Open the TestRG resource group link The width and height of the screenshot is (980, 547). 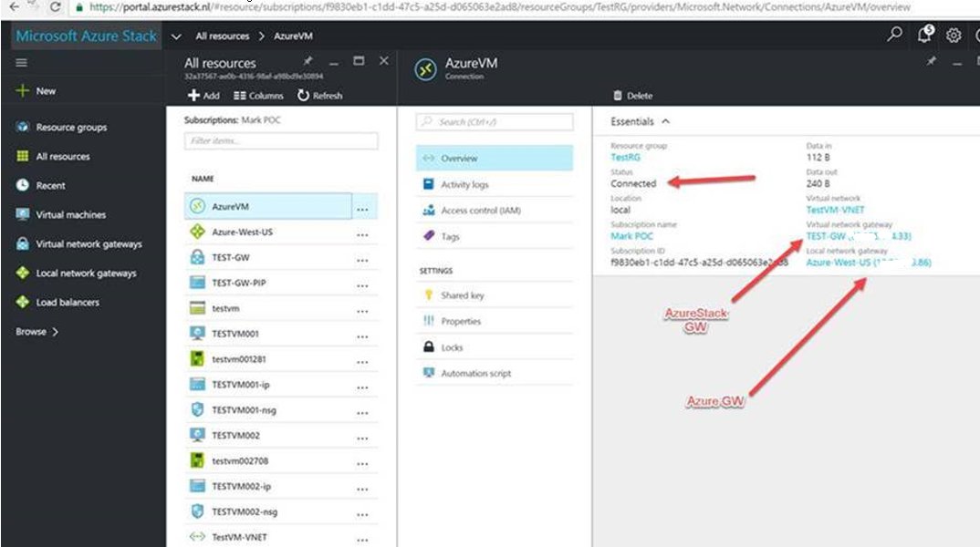coord(626,158)
